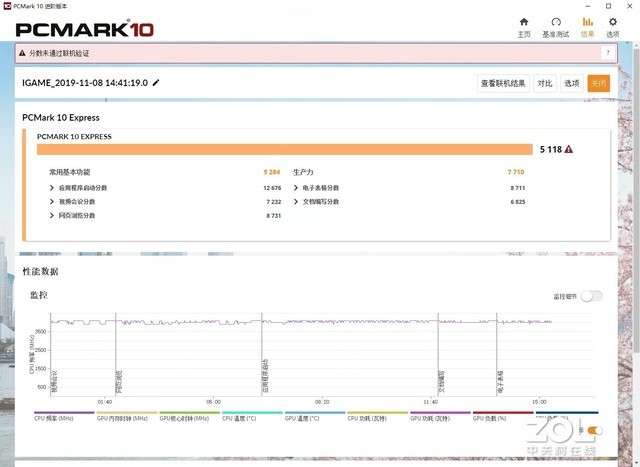
Task: Select the GPU temperature legend item
Action: point(302,418)
